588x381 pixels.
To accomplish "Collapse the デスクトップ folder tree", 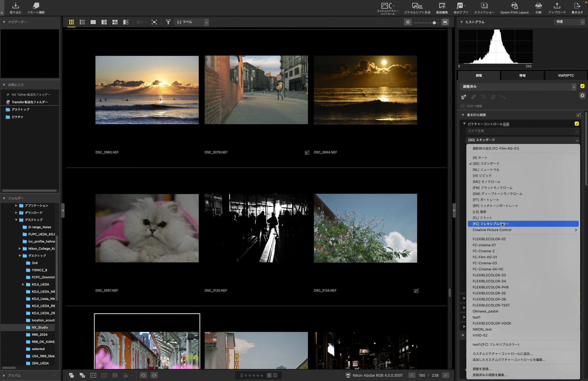I will click(x=16, y=220).
